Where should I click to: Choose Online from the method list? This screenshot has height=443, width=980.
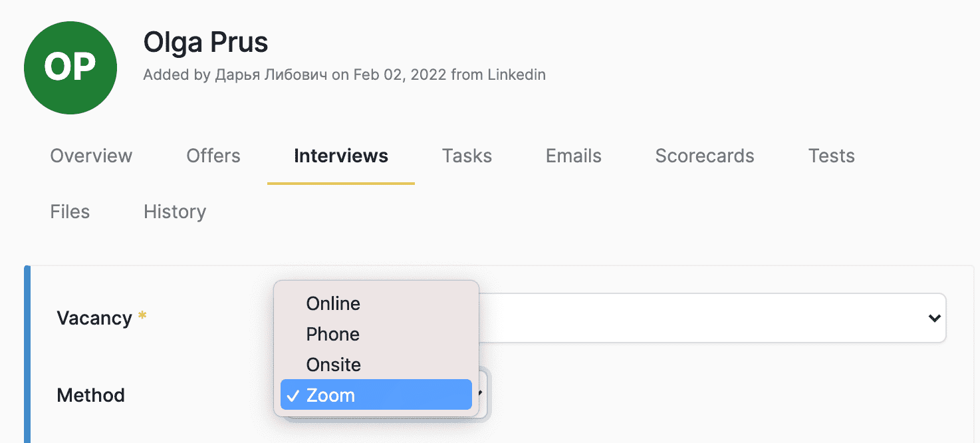click(333, 303)
